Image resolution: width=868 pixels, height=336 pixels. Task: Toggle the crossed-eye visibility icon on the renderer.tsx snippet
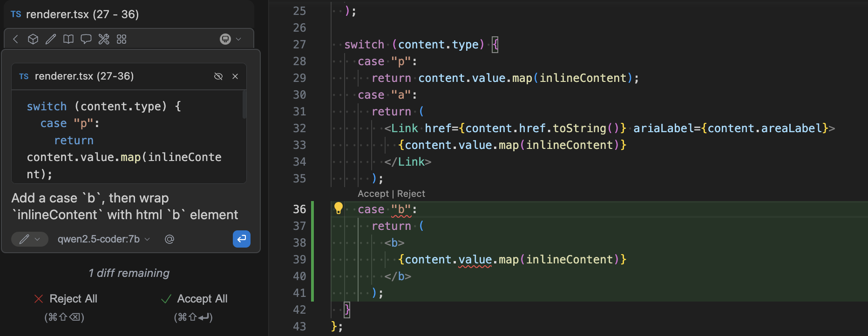218,76
